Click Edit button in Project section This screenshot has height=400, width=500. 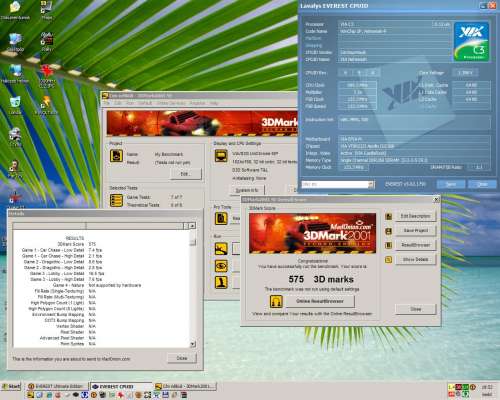click(x=186, y=174)
